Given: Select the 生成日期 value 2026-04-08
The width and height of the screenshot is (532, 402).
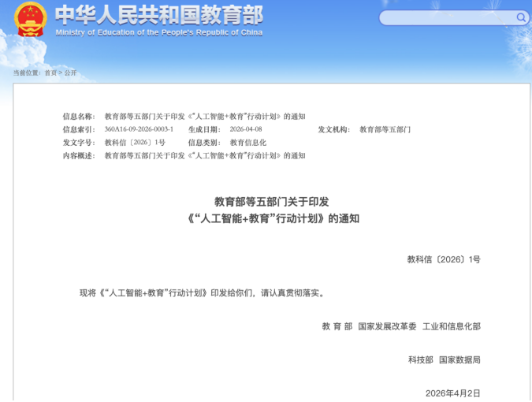Looking at the screenshot, I should click(x=246, y=129).
